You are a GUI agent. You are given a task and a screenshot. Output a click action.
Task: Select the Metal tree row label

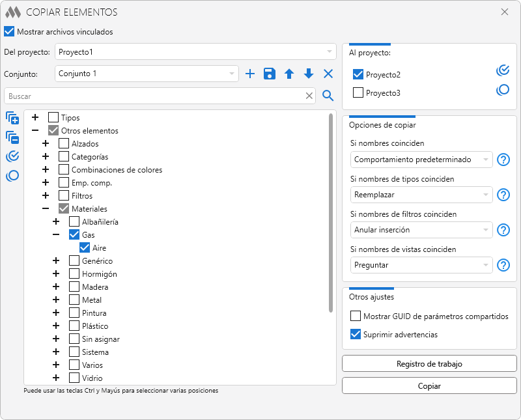point(92,300)
